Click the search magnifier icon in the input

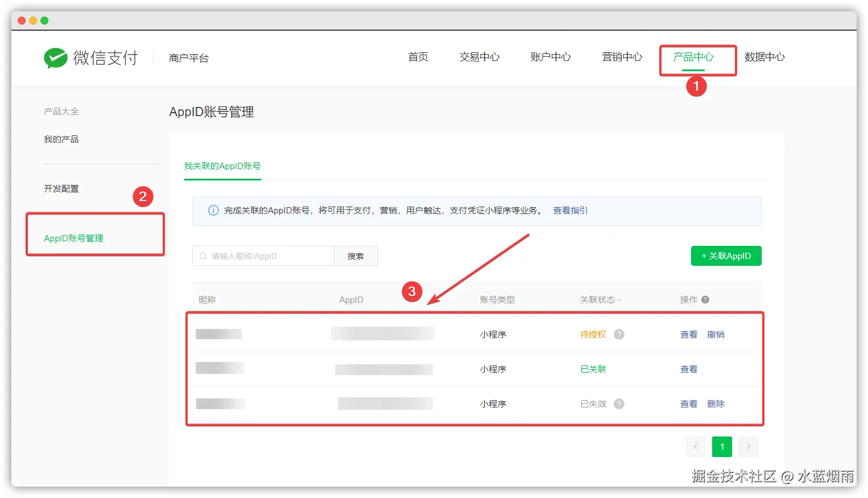(x=203, y=256)
